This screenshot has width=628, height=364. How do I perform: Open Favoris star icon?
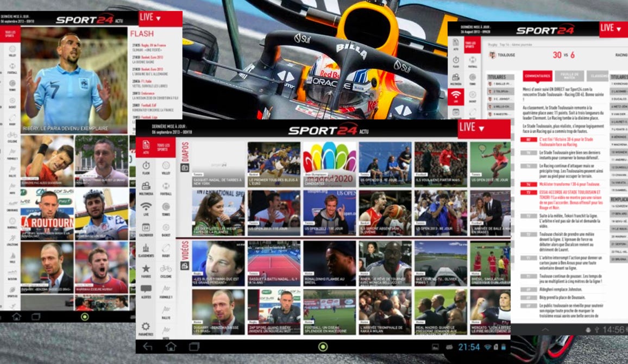[x=146, y=271]
